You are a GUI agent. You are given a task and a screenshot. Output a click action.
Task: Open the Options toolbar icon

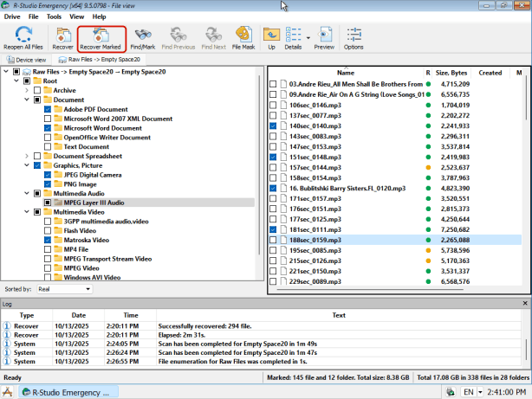(x=354, y=37)
